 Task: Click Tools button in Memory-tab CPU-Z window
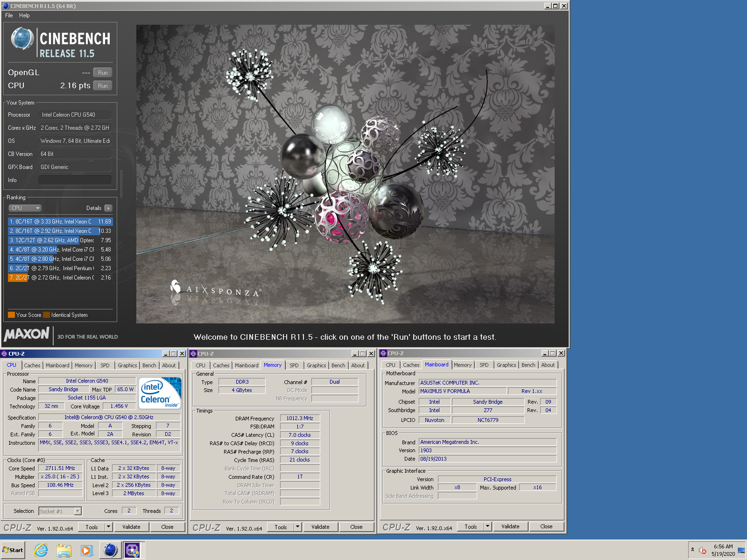(x=281, y=527)
